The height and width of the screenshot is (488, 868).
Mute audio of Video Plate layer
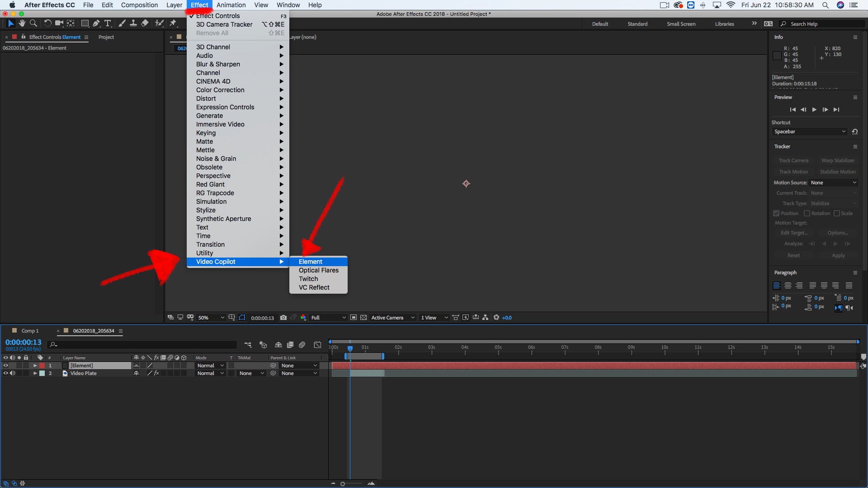pyautogui.click(x=13, y=373)
